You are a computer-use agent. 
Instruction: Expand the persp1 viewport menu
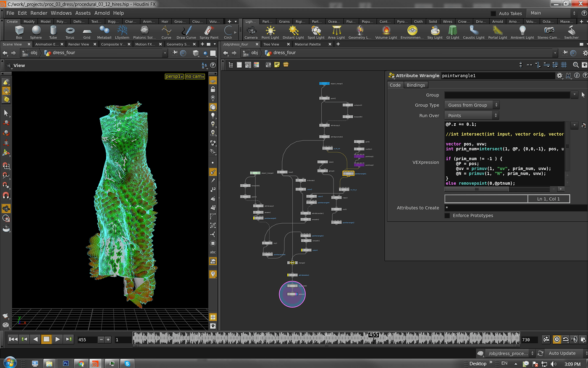click(x=174, y=76)
